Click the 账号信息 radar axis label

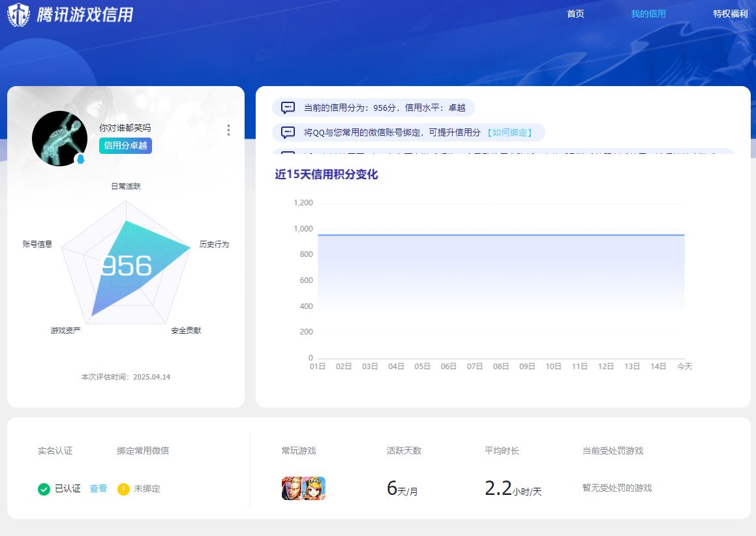pos(37,245)
